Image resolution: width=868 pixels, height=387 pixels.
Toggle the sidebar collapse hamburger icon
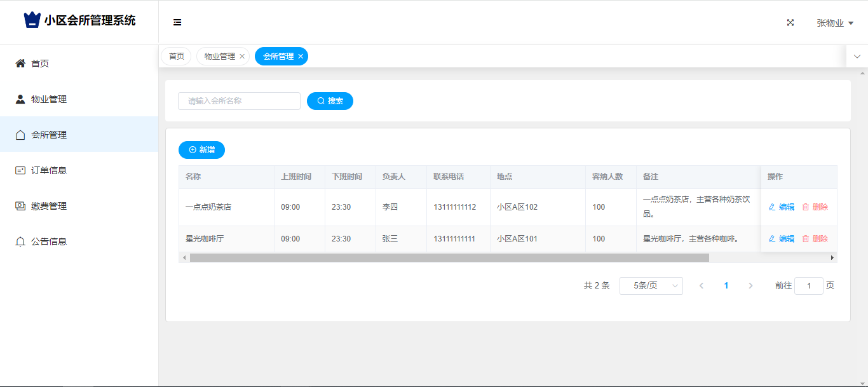(x=177, y=22)
